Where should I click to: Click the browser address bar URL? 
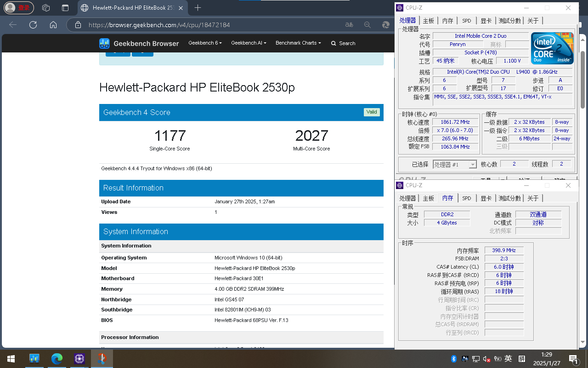(159, 25)
